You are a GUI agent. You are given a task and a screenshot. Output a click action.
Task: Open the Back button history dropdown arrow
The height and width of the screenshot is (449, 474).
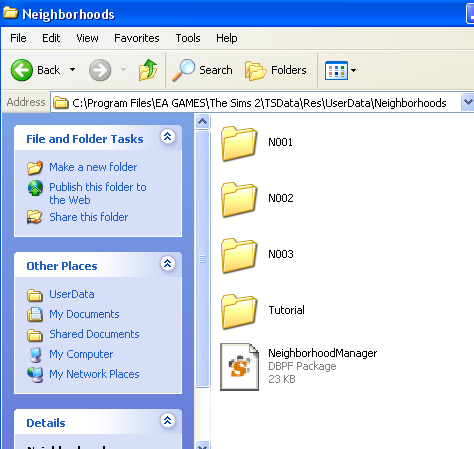[72, 70]
